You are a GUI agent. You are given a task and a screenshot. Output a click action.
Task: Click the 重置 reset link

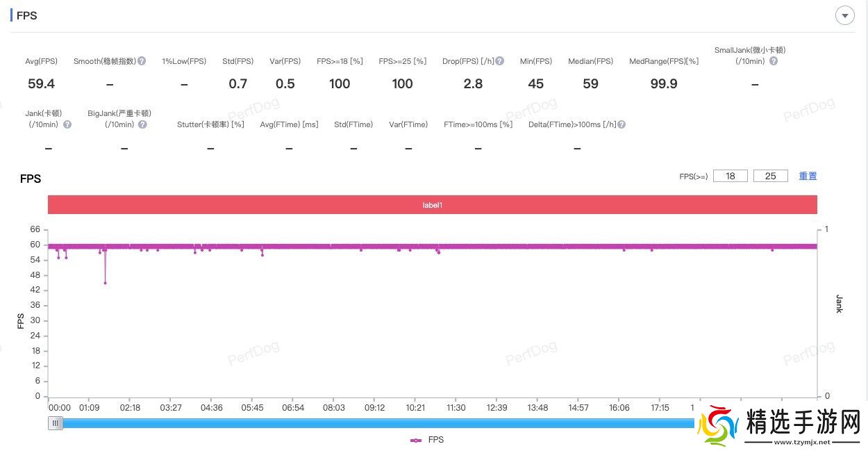(x=808, y=177)
